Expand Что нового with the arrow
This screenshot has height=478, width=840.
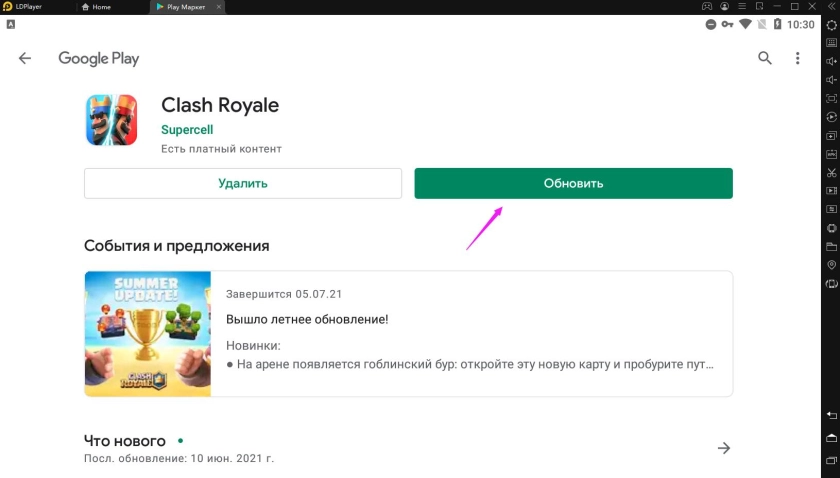tap(724, 448)
